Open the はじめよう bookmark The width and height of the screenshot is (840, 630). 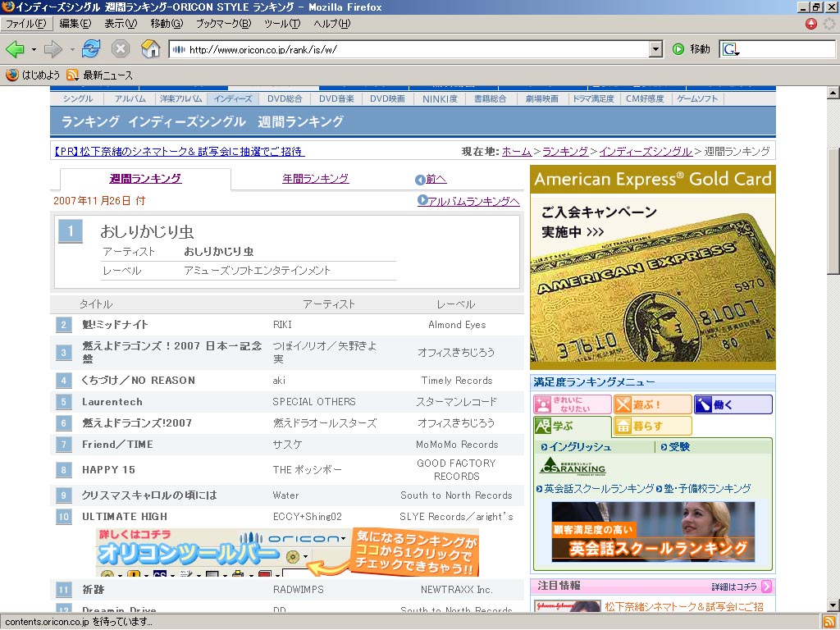[x=33, y=75]
